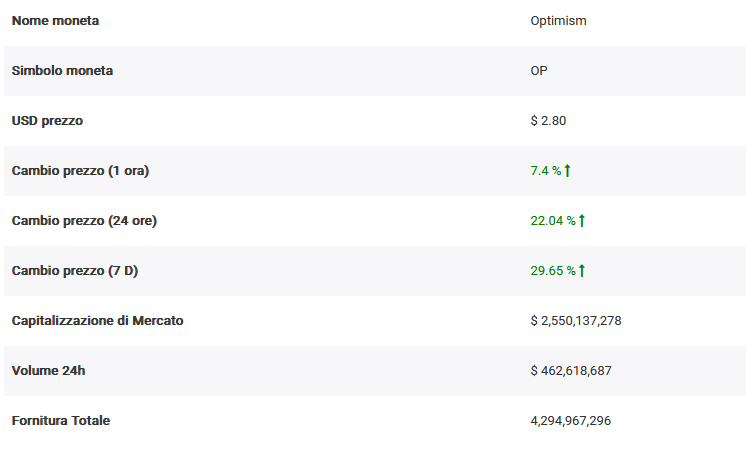The width and height of the screenshot is (746, 454).
Task: Select the Cambio prezzo (24 ore) label
Action: [84, 221]
